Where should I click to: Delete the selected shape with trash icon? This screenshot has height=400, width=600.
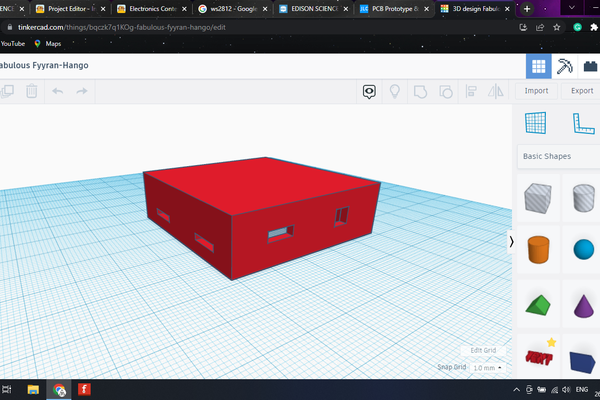point(31,91)
